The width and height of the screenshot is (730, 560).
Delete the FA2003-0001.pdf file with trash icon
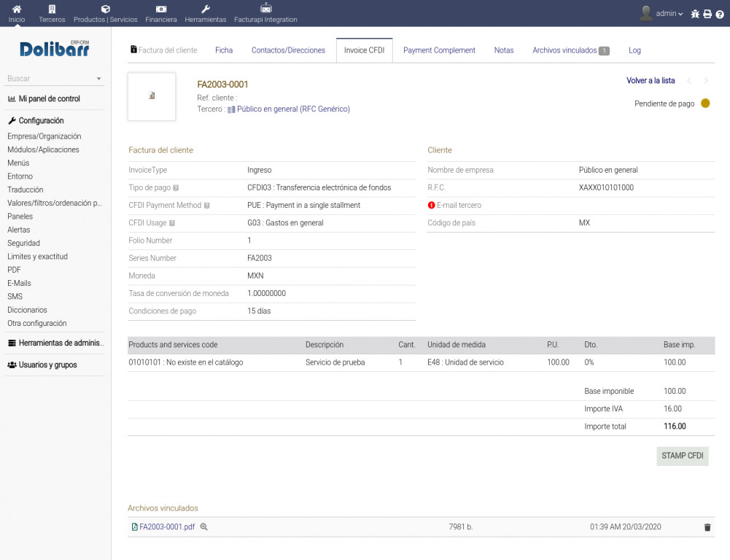click(707, 527)
